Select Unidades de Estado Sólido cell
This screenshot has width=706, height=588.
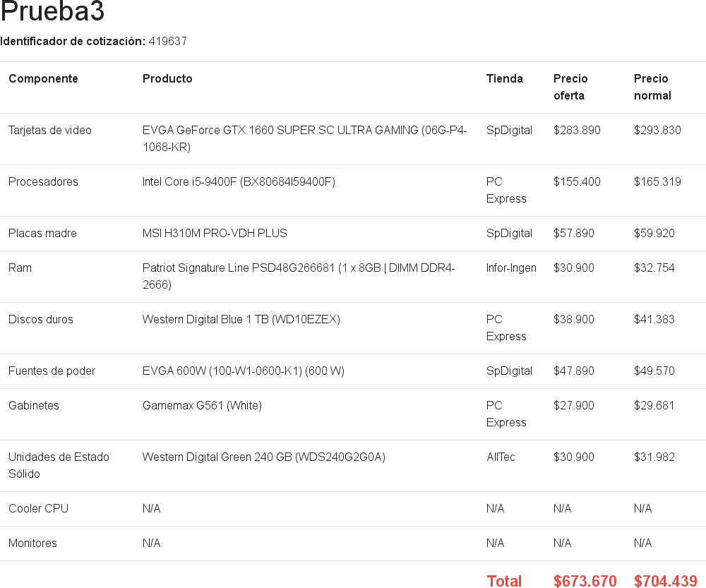tap(59, 466)
